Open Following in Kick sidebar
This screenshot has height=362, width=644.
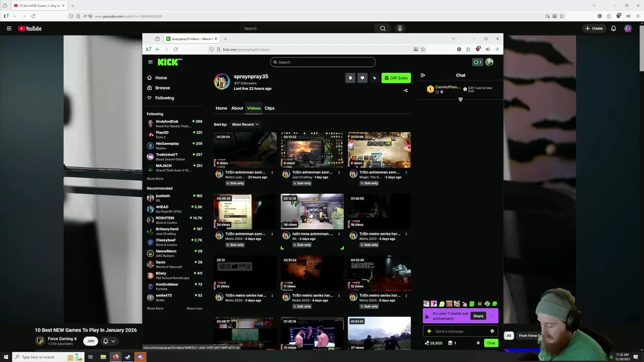point(160,98)
